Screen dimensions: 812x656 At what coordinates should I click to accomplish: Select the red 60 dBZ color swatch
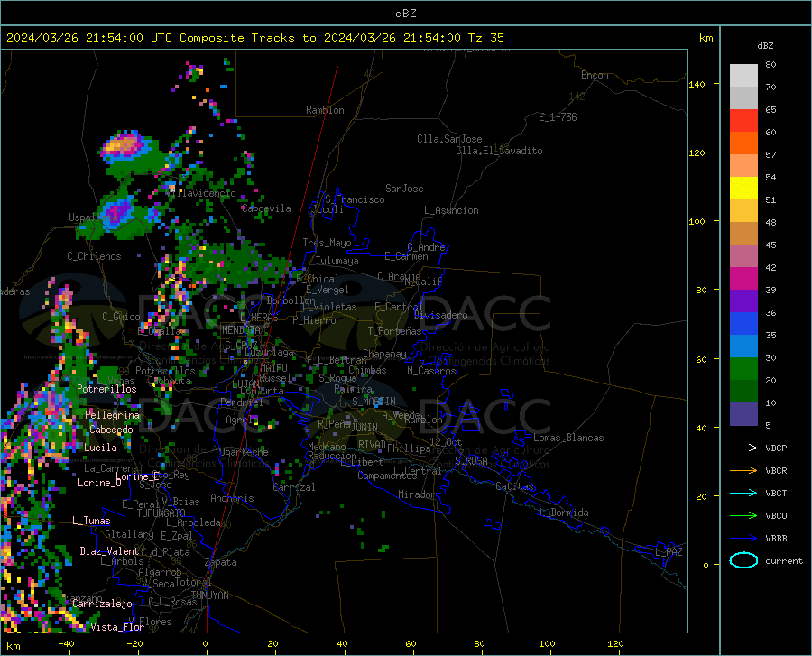(743, 121)
